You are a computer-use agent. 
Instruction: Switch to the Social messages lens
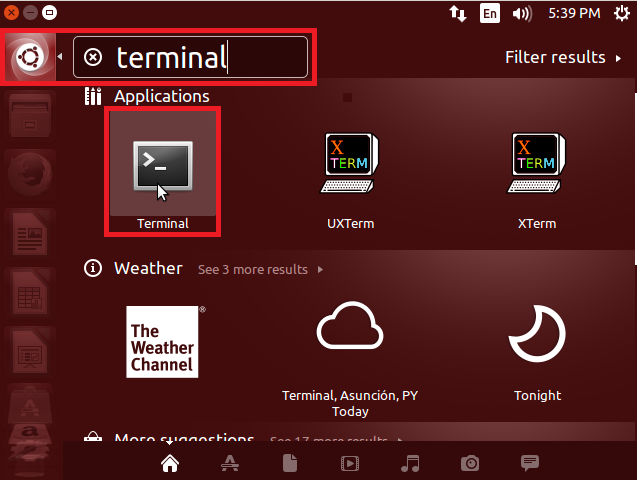[x=530, y=463]
